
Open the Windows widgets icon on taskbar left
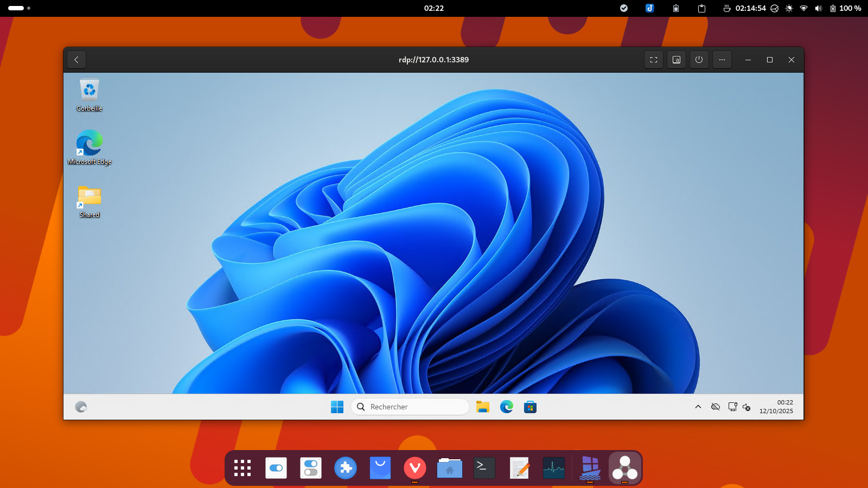(x=81, y=407)
